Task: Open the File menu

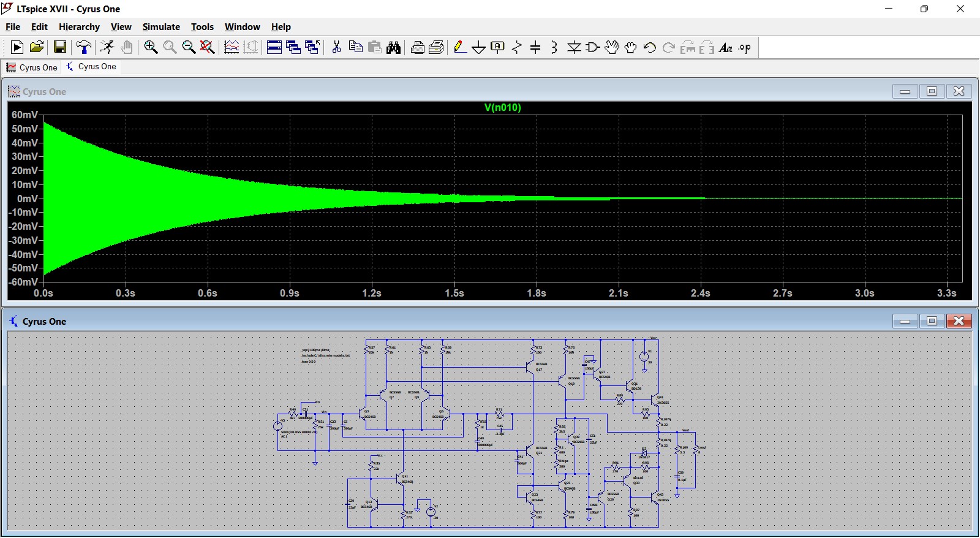Action: (13, 27)
